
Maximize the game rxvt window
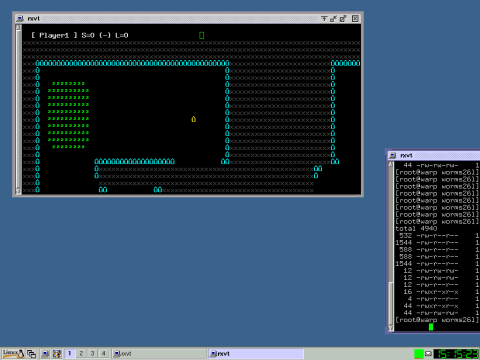click(x=343, y=18)
